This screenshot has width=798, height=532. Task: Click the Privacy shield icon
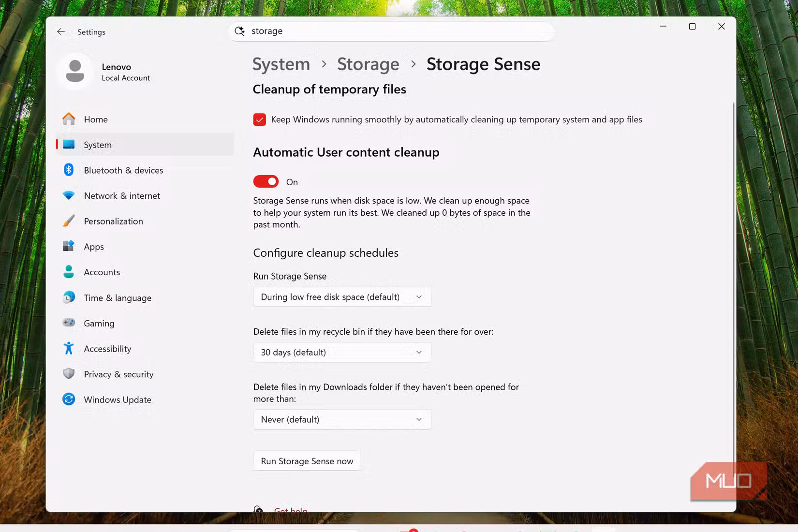tap(69, 374)
